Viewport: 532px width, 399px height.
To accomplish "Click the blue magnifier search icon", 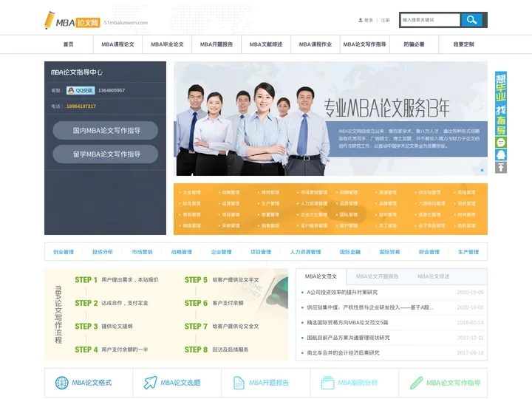I will pos(471,20).
